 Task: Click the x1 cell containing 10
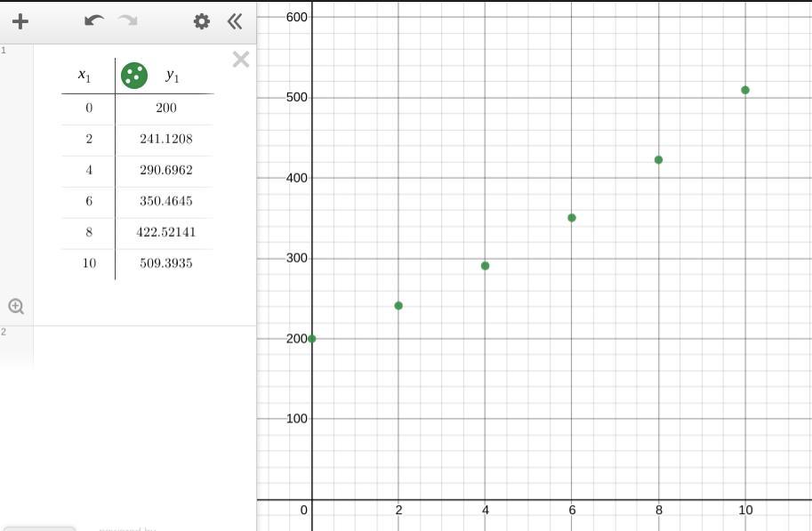pos(89,263)
